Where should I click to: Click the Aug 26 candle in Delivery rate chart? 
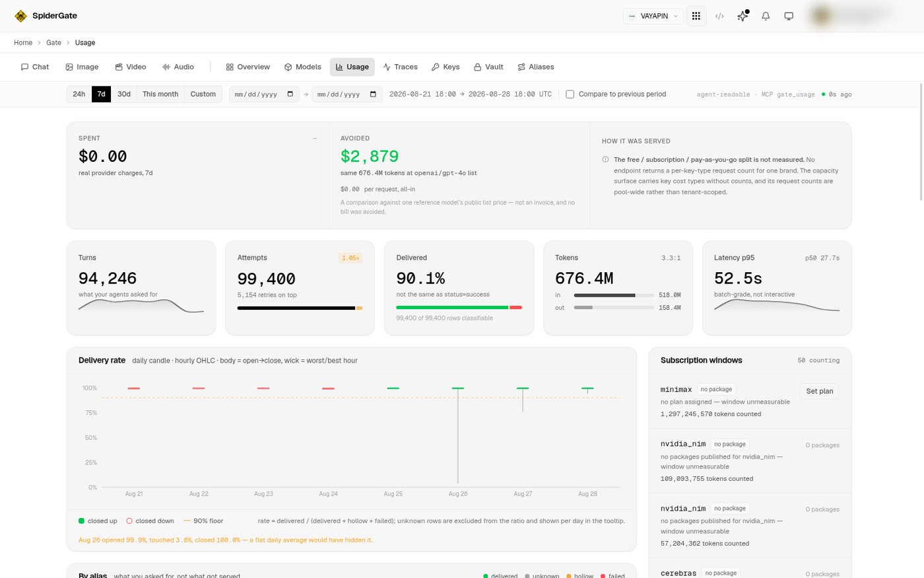pyautogui.click(x=458, y=435)
